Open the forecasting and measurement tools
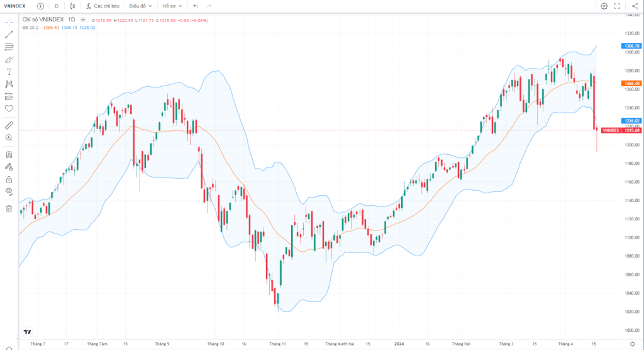This screenshot has height=350, width=644. coord(9,96)
